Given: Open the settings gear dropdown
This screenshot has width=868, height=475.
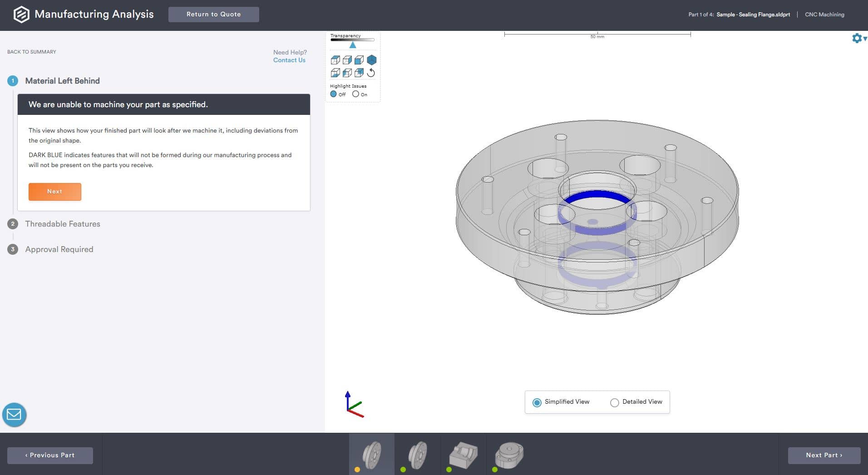Looking at the screenshot, I should point(858,38).
